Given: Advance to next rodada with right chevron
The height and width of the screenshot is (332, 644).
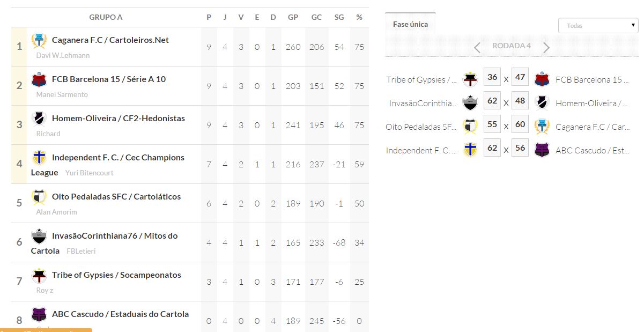Looking at the screenshot, I should coord(546,48).
